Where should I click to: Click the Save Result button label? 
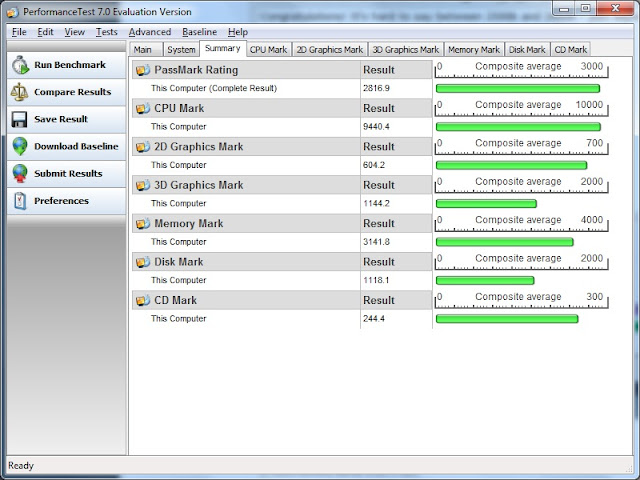click(x=61, y=119)
